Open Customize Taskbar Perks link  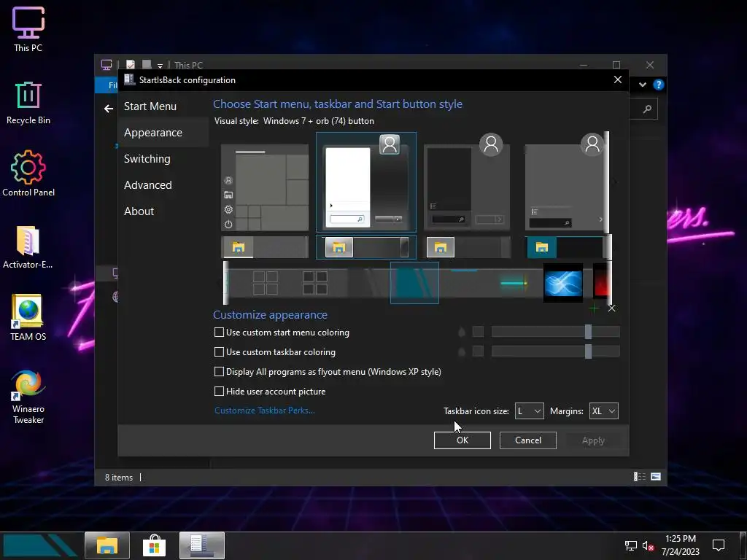(x=265, y=411)
